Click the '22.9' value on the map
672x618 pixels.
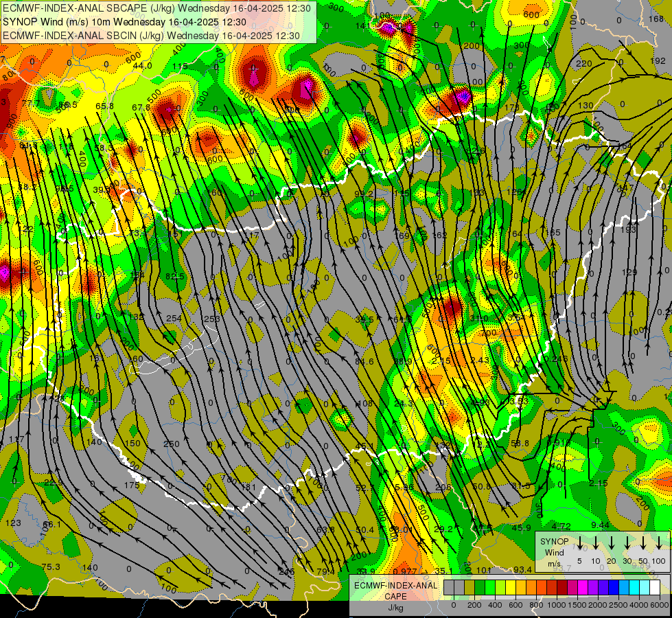click(54, 483)
